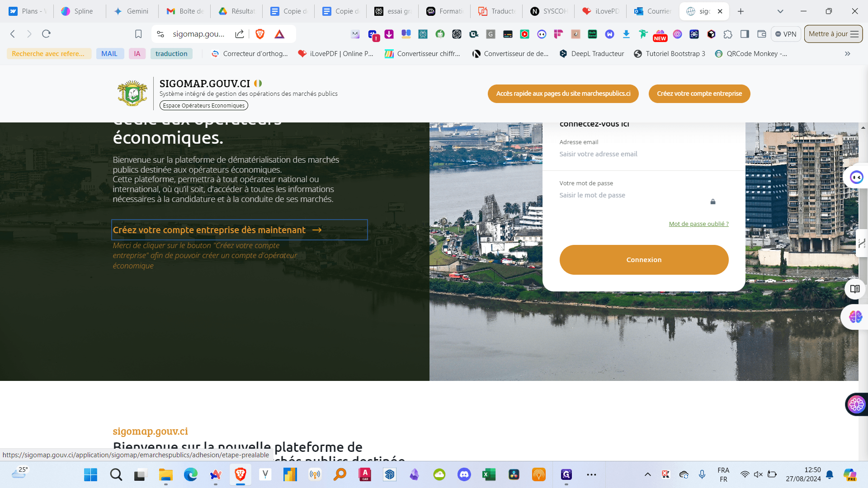This screenshot has width=868, height=488.
Task: Open the tab search chevron dropdown
Action: click(780, 11)
